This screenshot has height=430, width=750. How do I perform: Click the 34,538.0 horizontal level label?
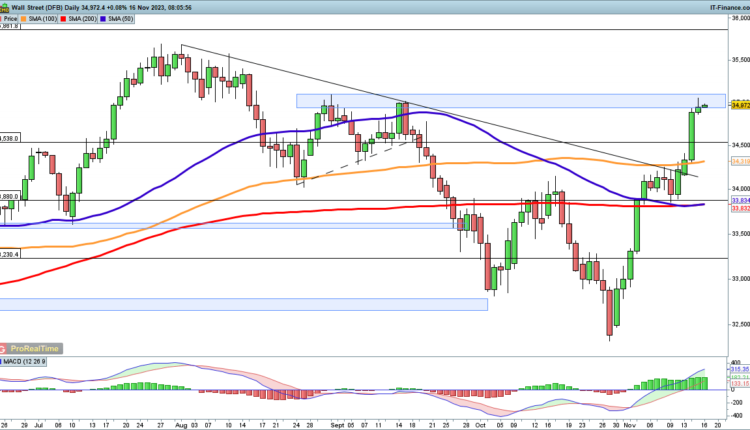point(10,138)
